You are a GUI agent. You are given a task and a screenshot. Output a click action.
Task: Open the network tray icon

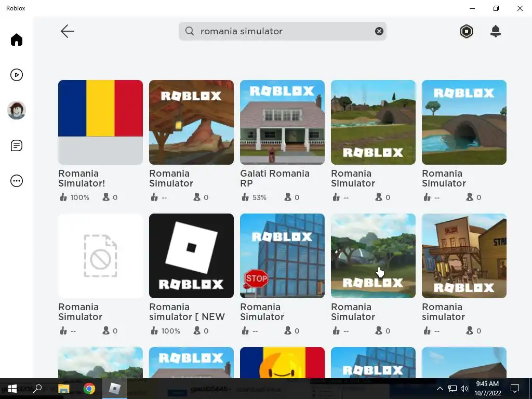pyautogui.click(x=453, y=389)
